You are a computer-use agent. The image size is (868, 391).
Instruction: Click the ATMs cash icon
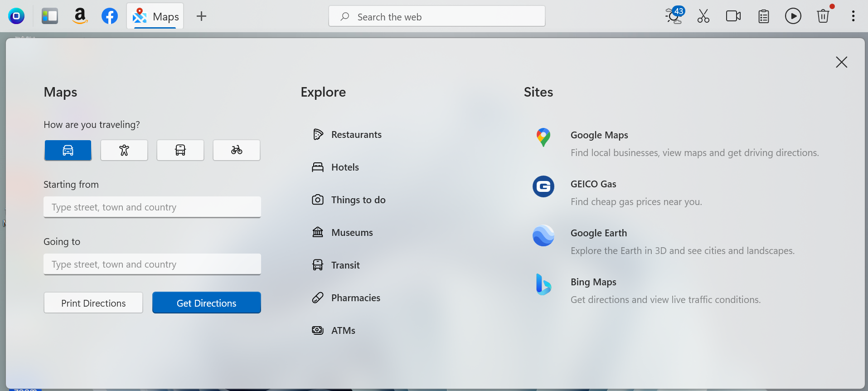pos(318,330)
